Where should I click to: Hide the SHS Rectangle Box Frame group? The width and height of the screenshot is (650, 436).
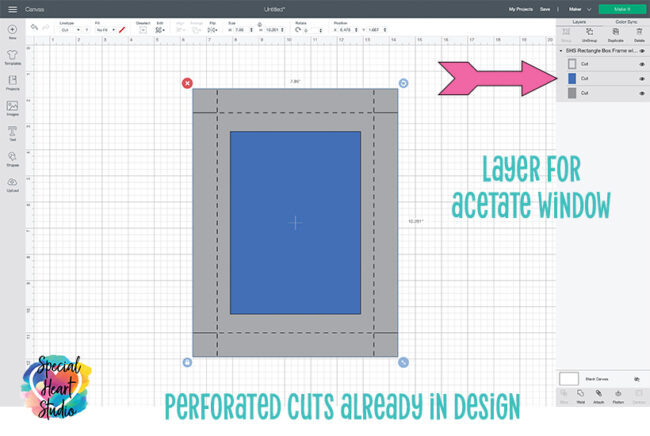(x=641, y=50)
